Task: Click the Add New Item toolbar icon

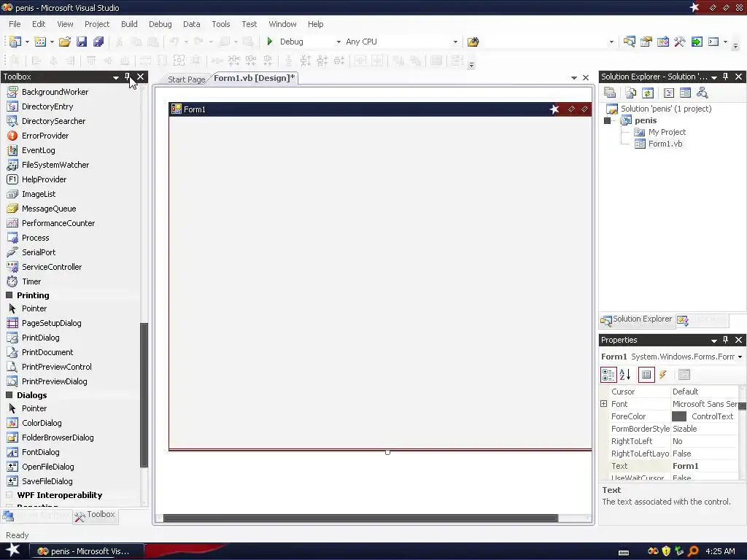Action: point(41,42)
